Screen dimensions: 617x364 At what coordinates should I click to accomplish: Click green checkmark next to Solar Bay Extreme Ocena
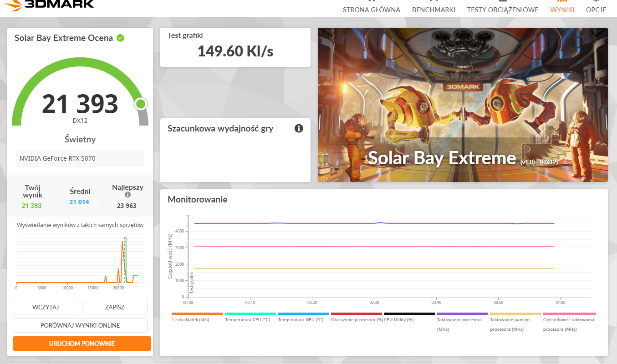[x=120, y=38]
